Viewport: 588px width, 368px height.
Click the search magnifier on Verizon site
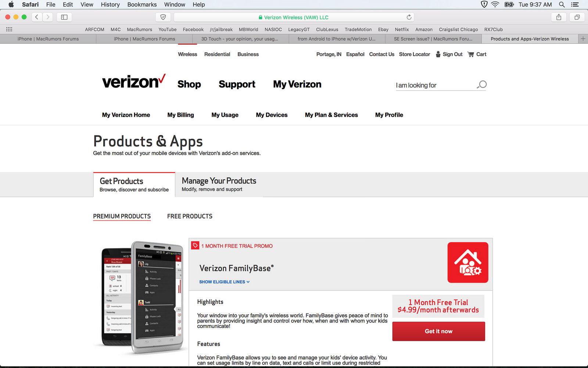click(482, 85)
